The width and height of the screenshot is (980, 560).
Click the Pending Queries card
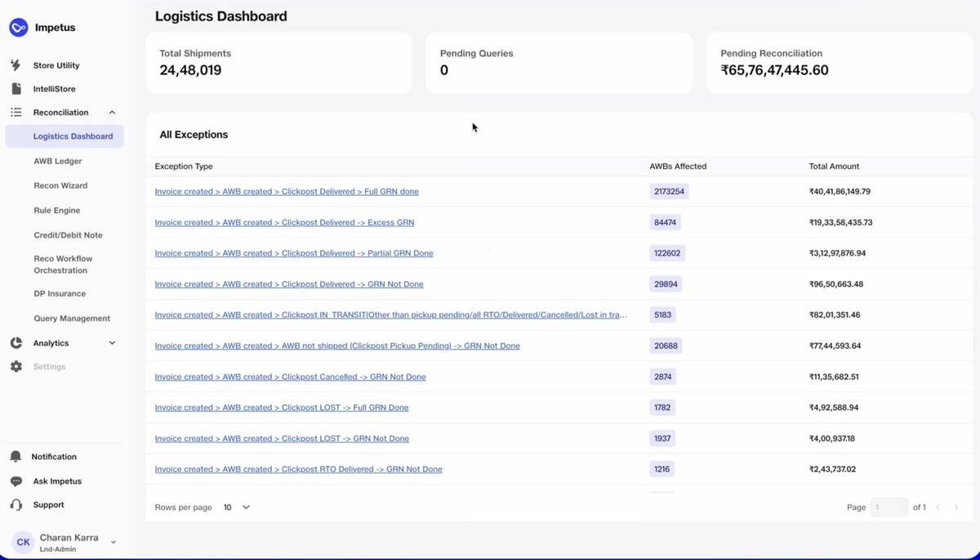tap(559, 63)
